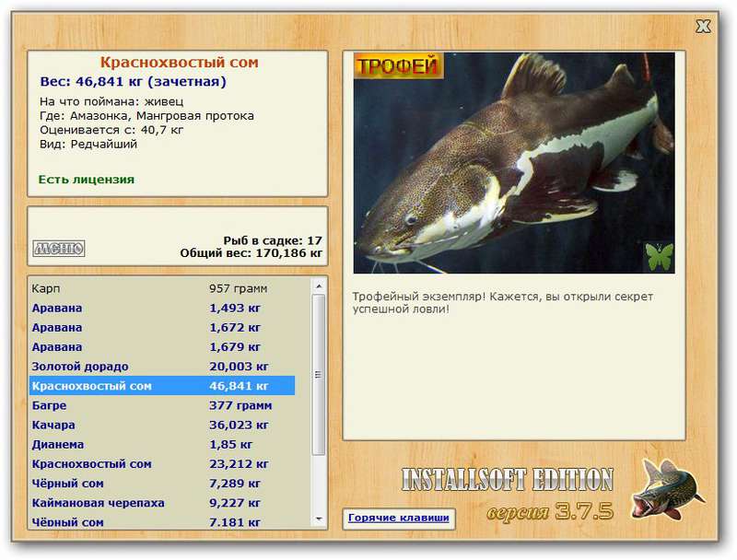Select the Карп 957 грамм row

coord(162,288)
